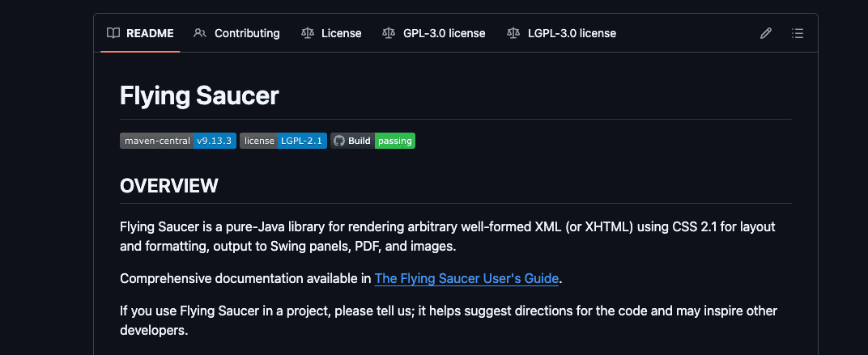
Task: Click the license LGPL-2.1 badge
Action: 283,141
